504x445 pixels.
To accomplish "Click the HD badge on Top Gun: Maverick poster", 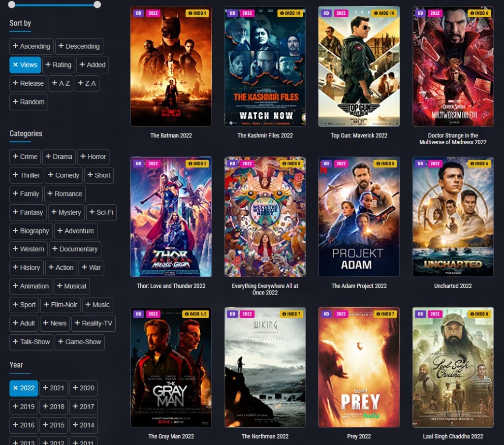I will pyautogui.click(x=326, y=13).
